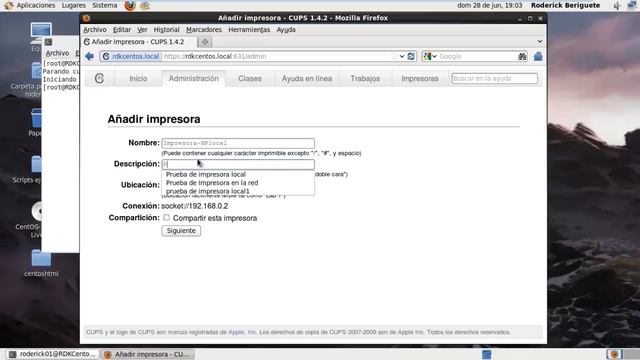Open the Lugares menu
Viewport: 640px width, 360px height.
73,5
